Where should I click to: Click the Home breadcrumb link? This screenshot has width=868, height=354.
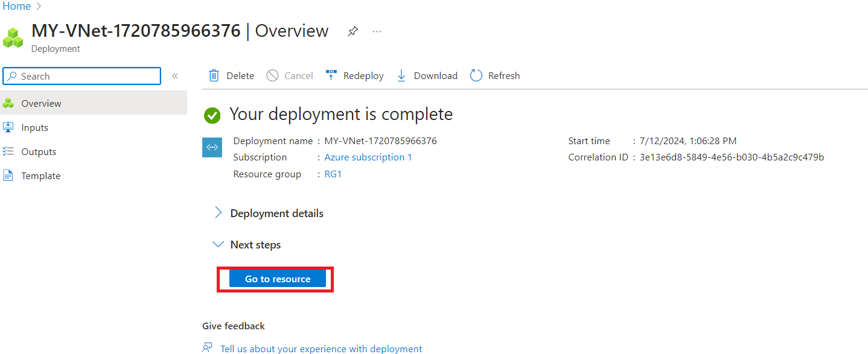coord(17,7)
